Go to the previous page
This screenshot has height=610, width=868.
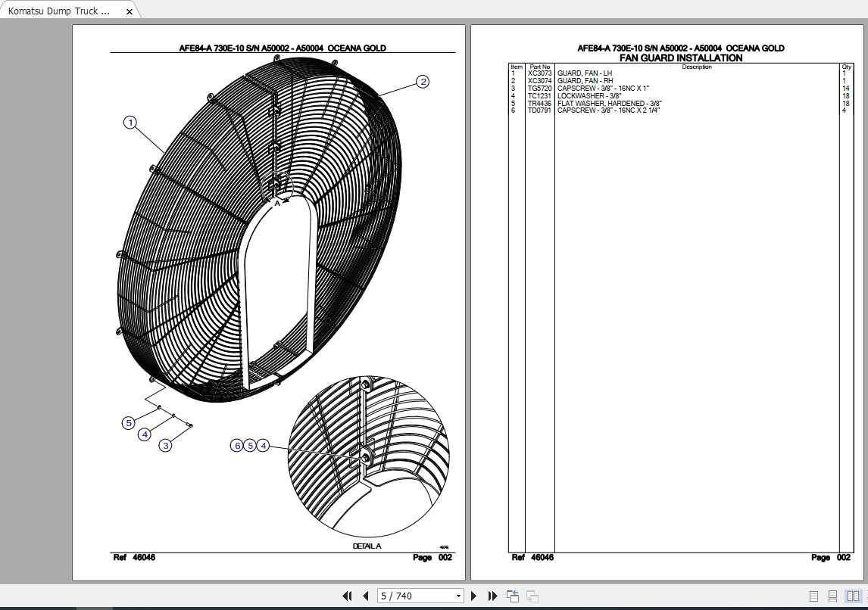click(x=365, y=596)
